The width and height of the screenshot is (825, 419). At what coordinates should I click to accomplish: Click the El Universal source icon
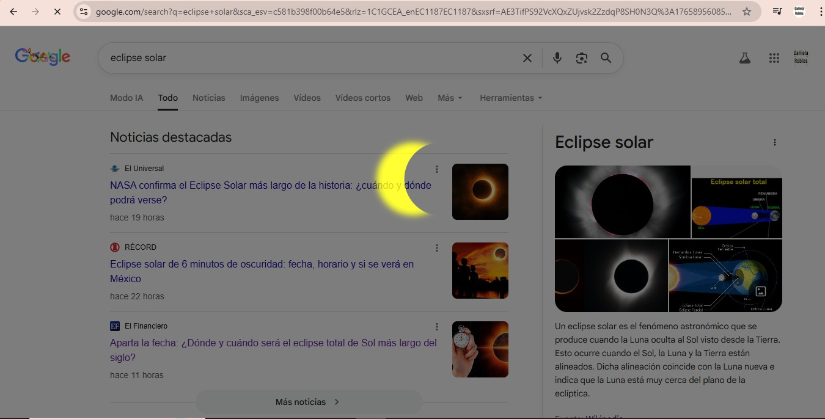point(115,168)
